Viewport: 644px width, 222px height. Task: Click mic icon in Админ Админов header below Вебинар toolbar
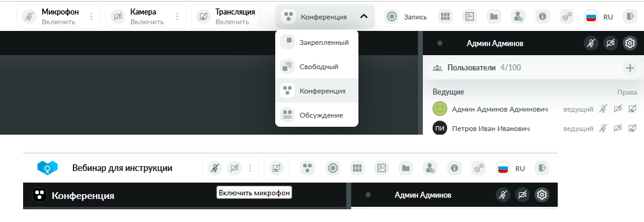pyautogui.click(x=502, y=195)
